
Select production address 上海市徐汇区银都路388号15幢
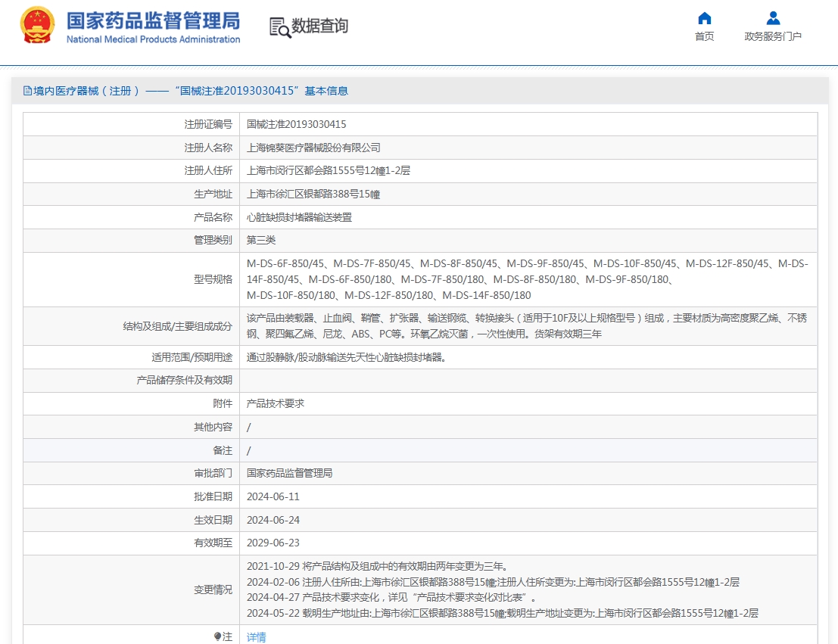coord(313,194)
